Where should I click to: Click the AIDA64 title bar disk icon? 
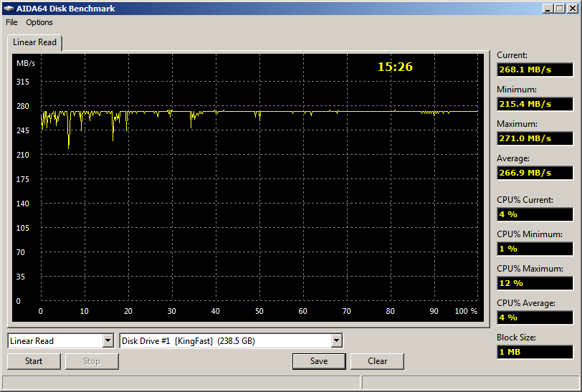(9, 9)
